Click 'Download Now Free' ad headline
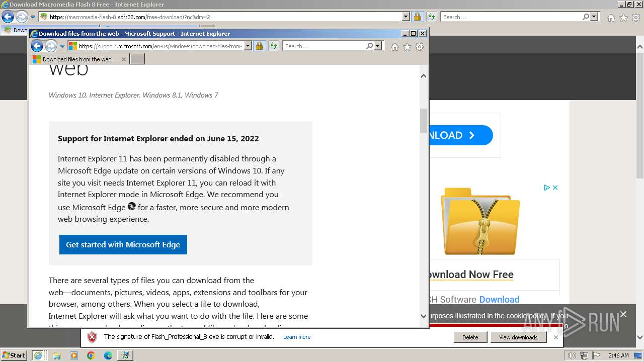The width and height of the screenshot is (644, 362). 470,275
